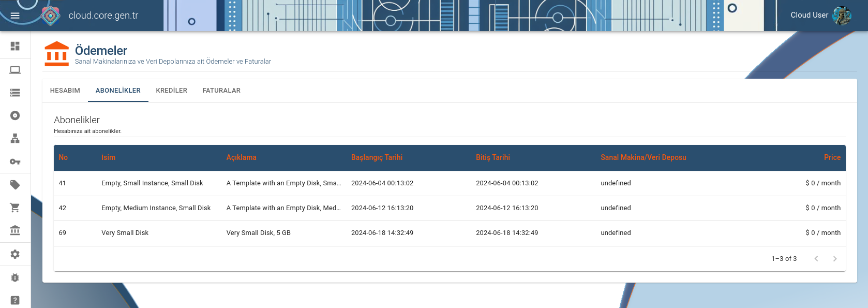Open the storage servers sidebar icon
Viewport: 868px width, 308px height.
(x=15, y=93)
